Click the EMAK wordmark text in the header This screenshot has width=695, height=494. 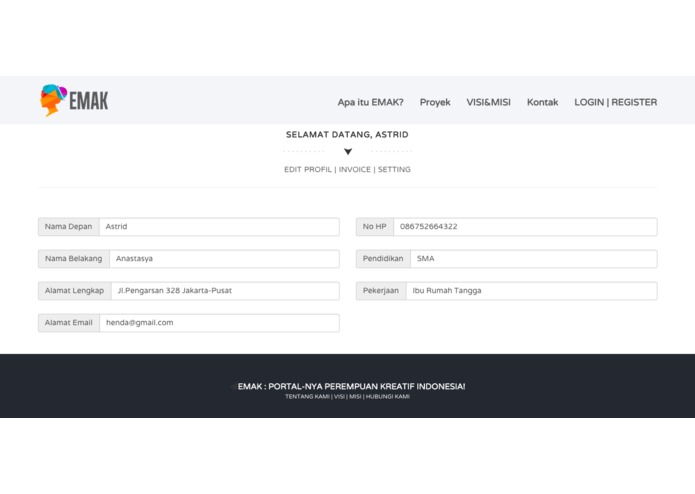coord(89,101)
